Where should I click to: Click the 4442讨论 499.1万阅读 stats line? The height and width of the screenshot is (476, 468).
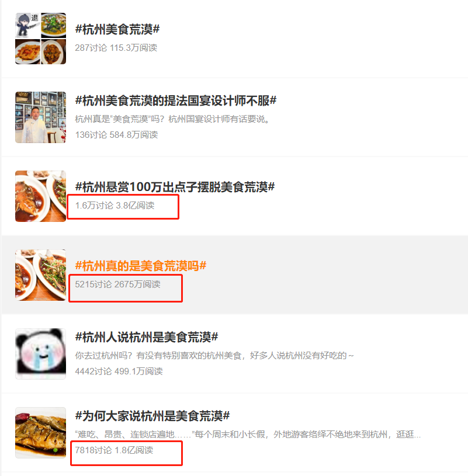tap(119, 371)
